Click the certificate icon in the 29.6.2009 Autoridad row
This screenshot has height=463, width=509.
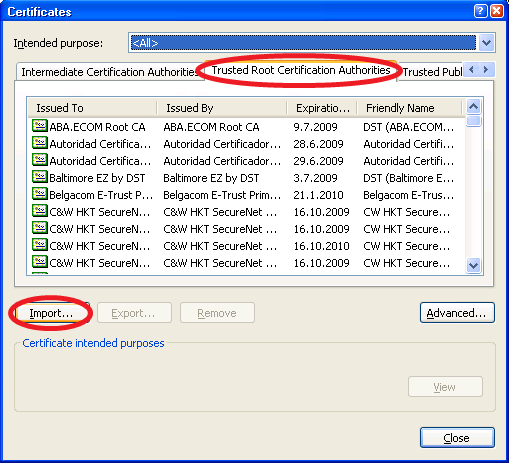click(x=40, y=160)
